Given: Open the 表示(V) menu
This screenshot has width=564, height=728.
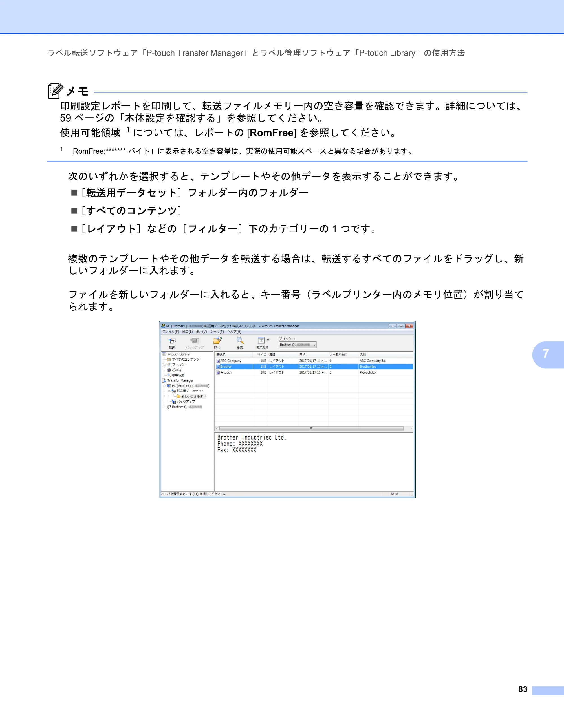Looking at the screenshot, I should click(x=201, y=332).
